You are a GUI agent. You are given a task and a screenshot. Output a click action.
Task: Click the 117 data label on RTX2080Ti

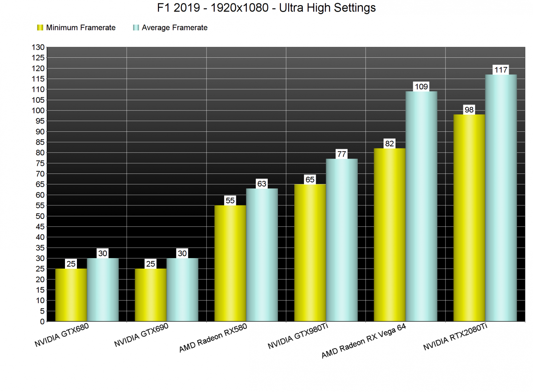click(501, 70)
